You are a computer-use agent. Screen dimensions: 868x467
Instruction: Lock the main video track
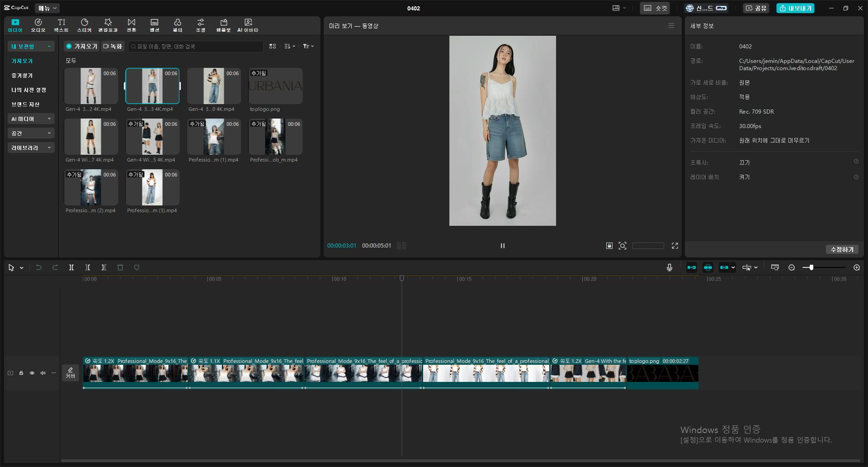pos(21,373)
